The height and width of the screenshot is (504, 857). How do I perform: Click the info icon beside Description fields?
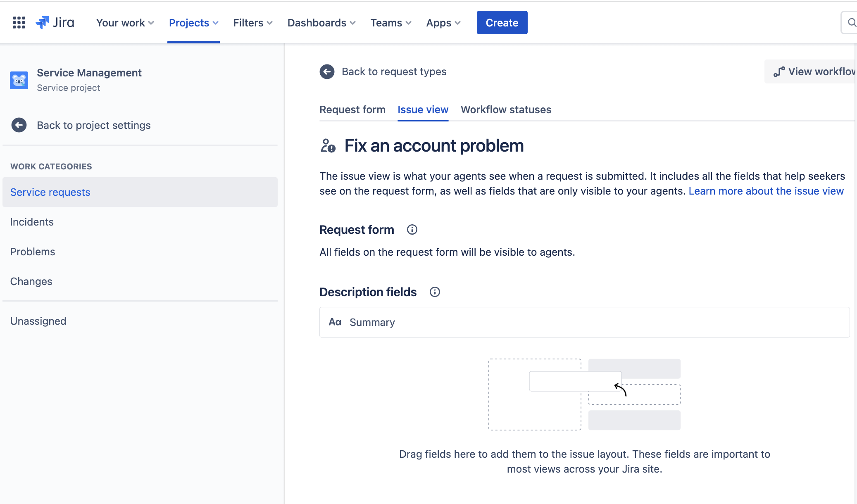click(435, 292)
